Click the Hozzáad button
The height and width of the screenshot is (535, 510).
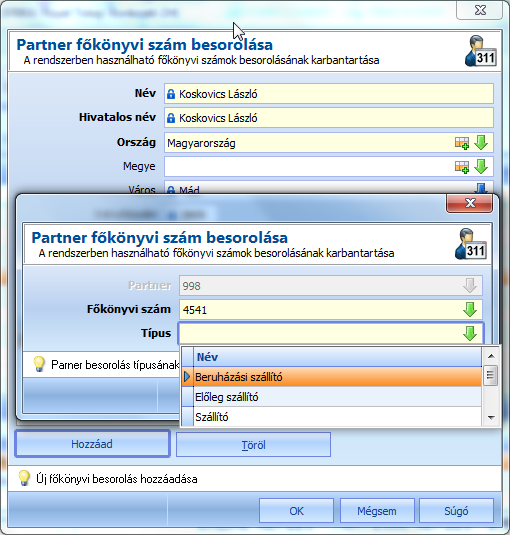[x=92, y=444]
